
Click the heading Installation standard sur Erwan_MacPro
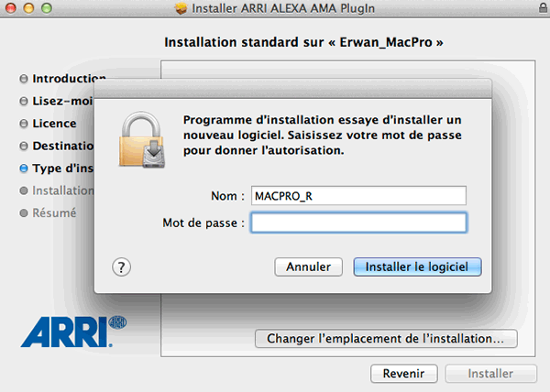tap(303, 42)
